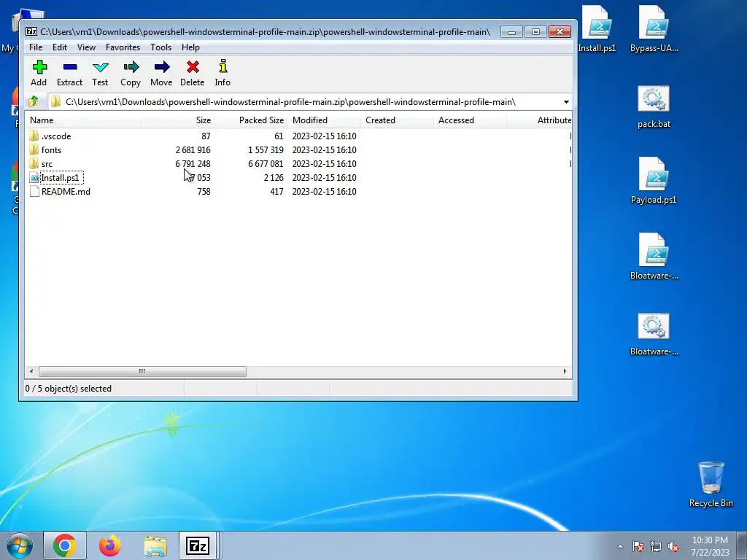Expand the address bar path dropdown

pos(566,102)
